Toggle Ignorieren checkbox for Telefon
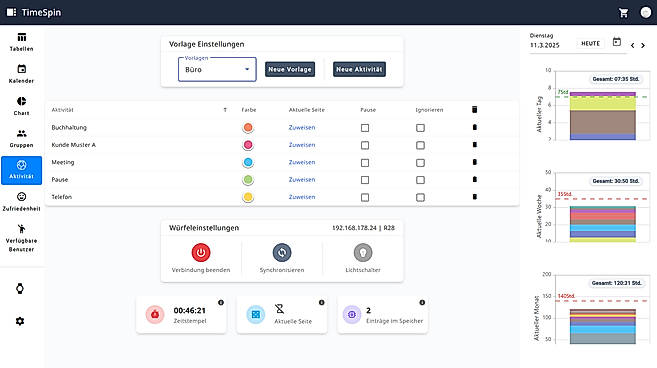The height and width of the screenshot is (368, 657). coord(420,197)
